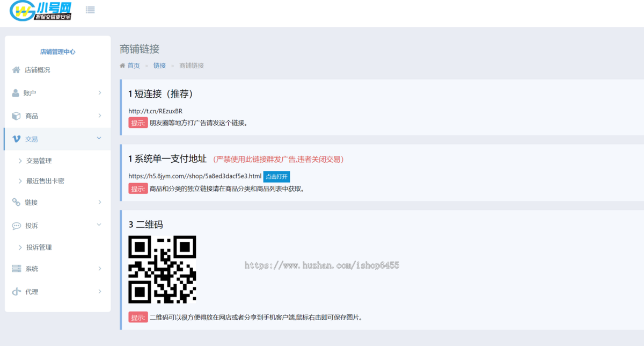Click the arrow before 投诉管理

point(20,248)
